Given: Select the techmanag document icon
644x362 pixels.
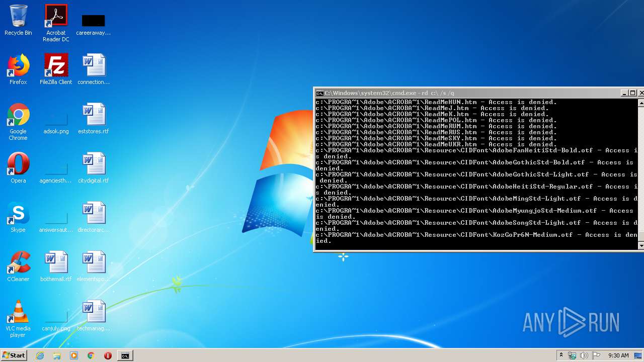Looking at the screenshot, I should (x=94, y=316).
